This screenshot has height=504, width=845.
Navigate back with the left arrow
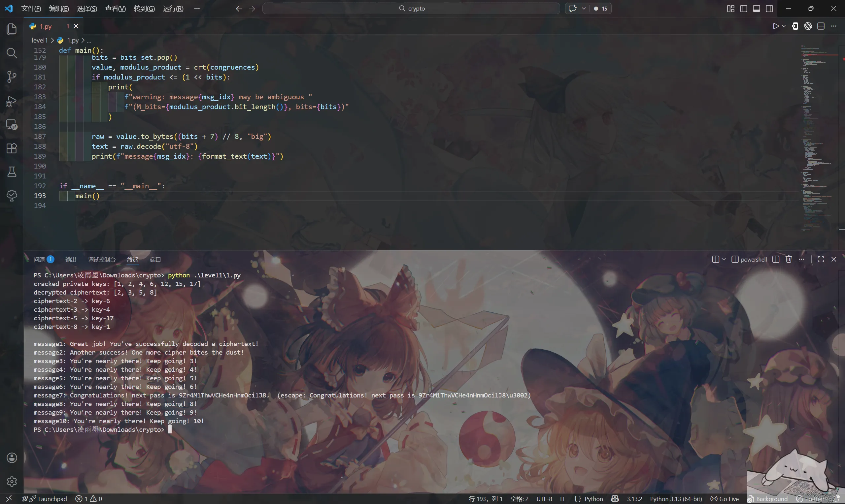[239, 9]
